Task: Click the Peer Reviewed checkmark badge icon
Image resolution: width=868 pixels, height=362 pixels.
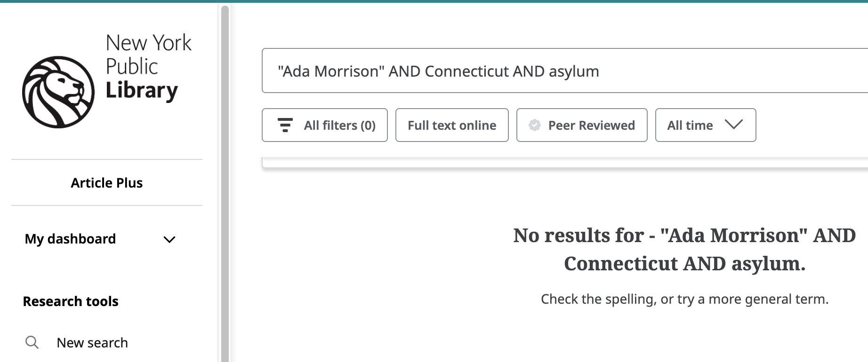Action: 535,125
